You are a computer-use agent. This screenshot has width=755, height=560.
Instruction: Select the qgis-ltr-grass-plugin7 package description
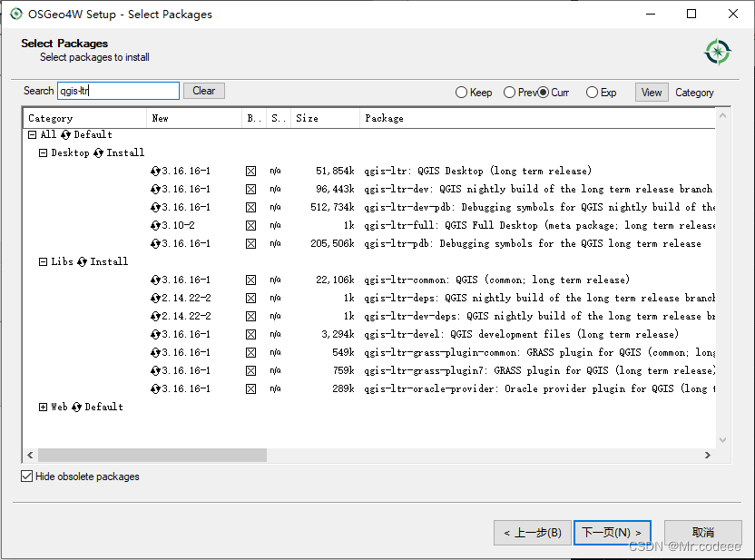[539, 371]
